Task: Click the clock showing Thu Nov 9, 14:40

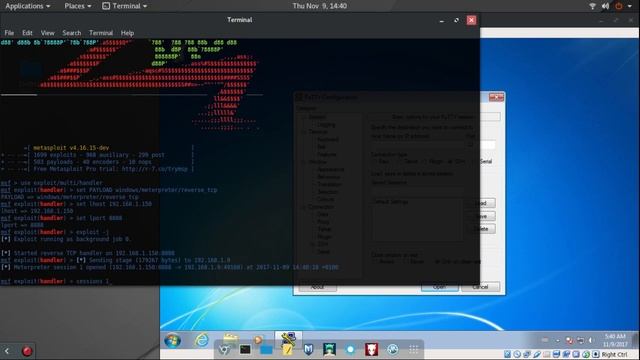Action: tap(320, 6)
